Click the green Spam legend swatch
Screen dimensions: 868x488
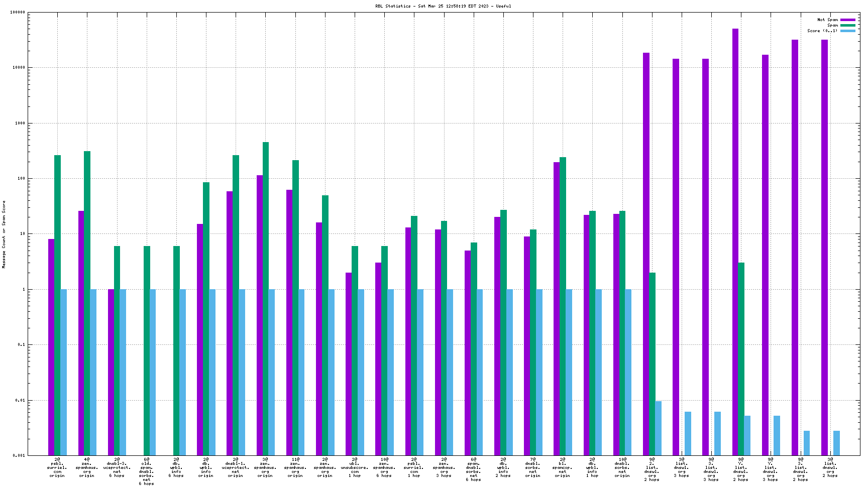click(848, 25)
